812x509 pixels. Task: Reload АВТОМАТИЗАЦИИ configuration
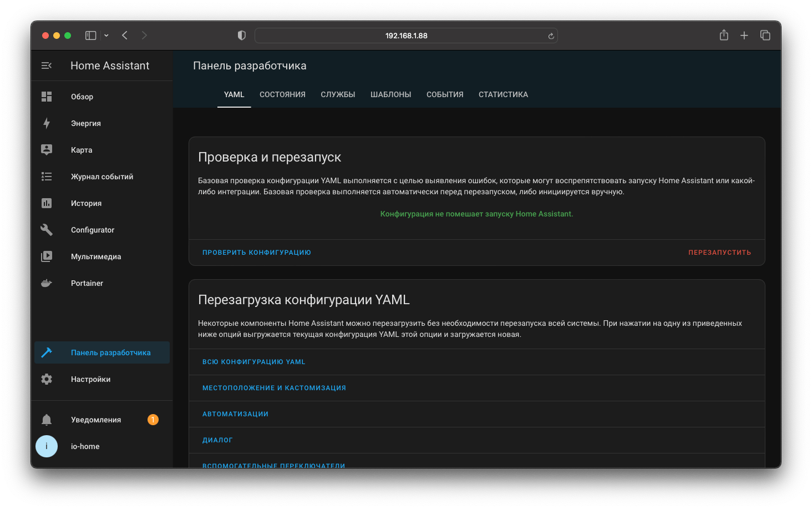click(235, 414)
